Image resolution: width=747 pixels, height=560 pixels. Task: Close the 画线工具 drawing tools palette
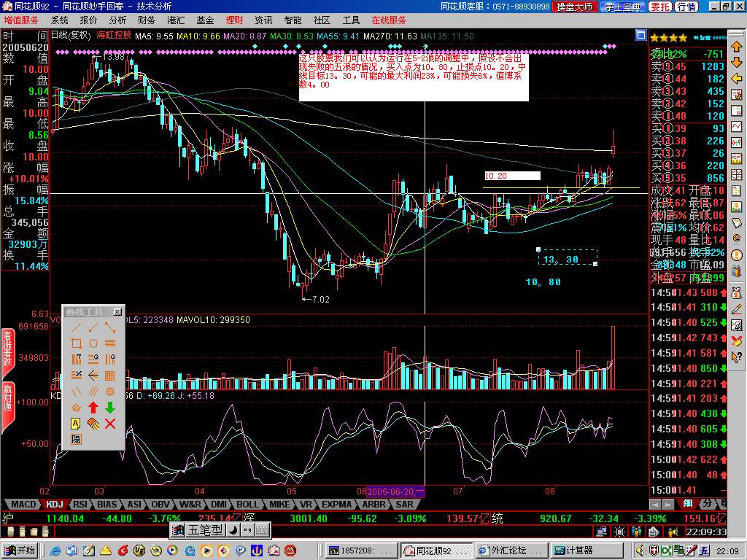tap(117, 312)
